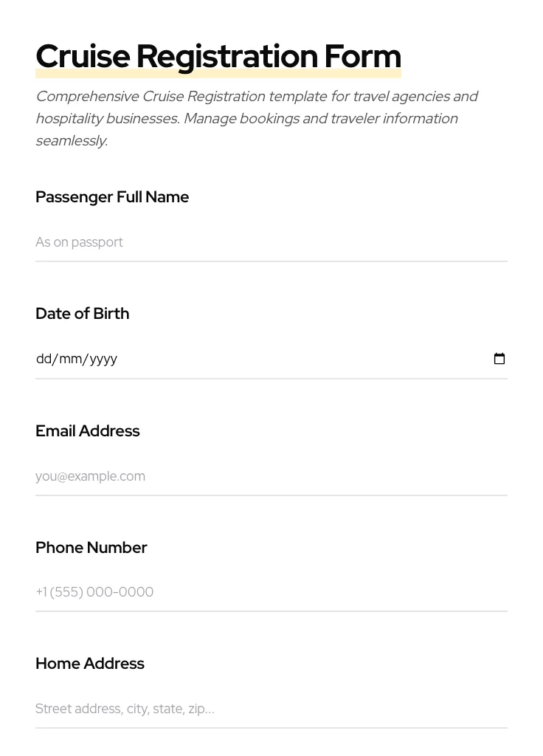
Task: Click the word 'Registration' in the heading
Action: coord(226,57)
